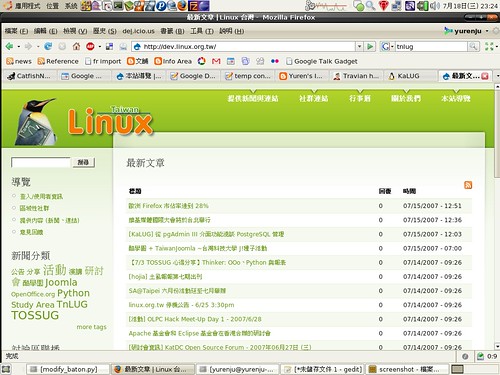Image resolution: width=500 pixels, height=375 pixels.
Task: Open the del.icio.us menu
Action: click(x=138, y=31)
